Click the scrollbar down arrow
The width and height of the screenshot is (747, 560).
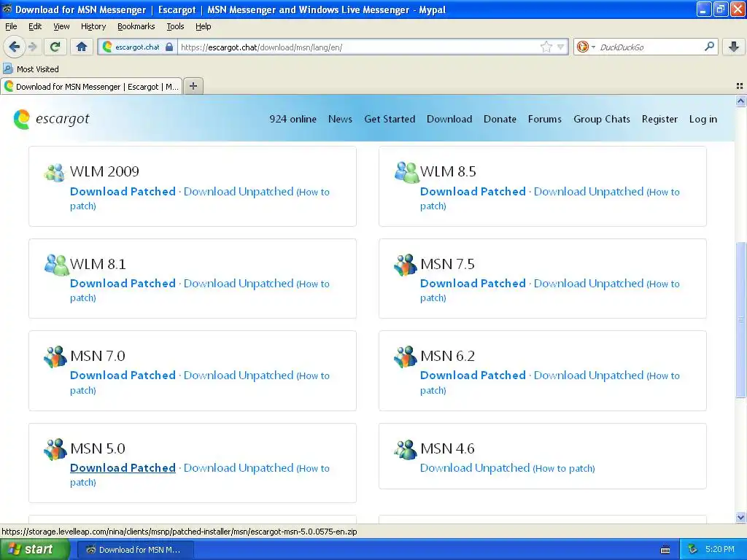pyautogui.click(x=740, y=517)
